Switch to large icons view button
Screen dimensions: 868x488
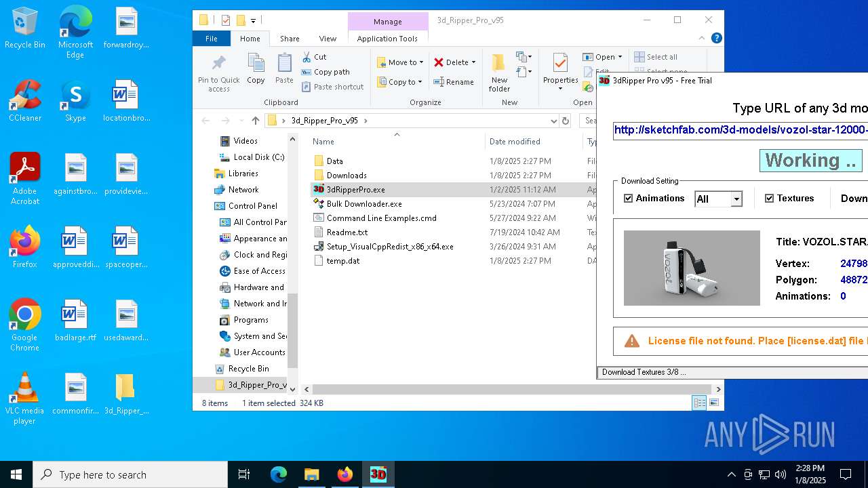[x=713, y=403]
